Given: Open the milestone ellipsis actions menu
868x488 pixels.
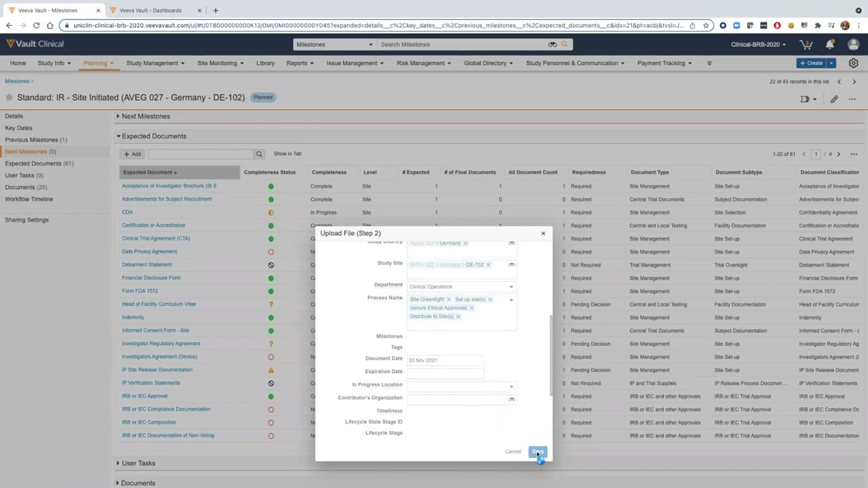Looking at the screenshot, I should tap(852, 99).
